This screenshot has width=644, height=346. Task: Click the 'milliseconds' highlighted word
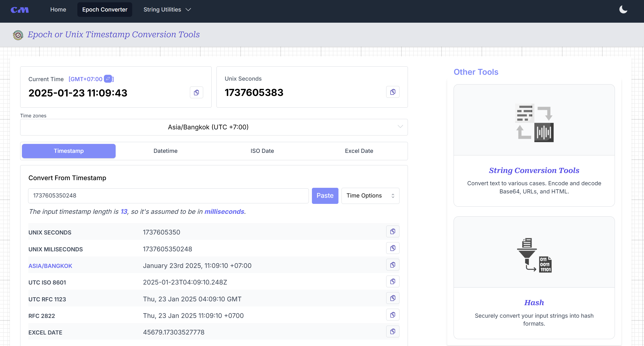(x=224, y=212)
